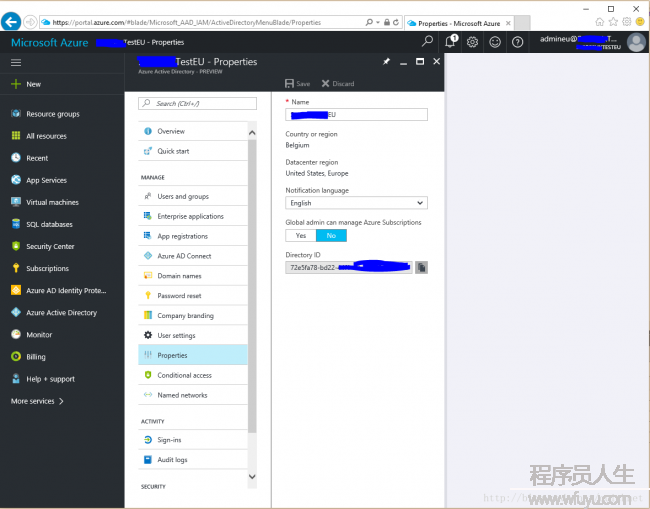The image size is (650, 509).
Task: Open Password reset menu item
Action: (193, 296)
